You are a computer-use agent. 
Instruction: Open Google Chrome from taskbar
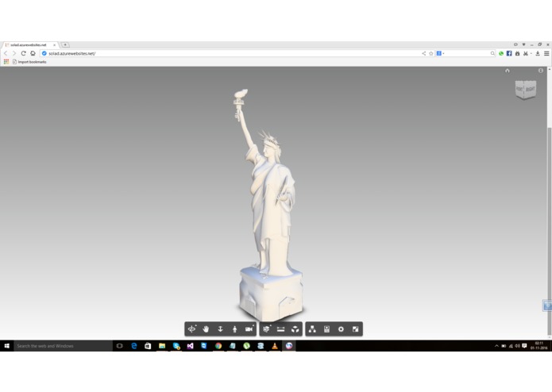coord(218,346)
